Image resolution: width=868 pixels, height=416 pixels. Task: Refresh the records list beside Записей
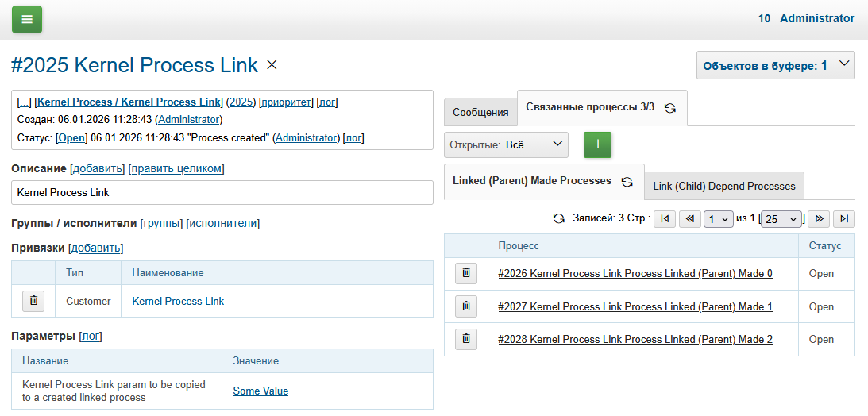(559, 218)
